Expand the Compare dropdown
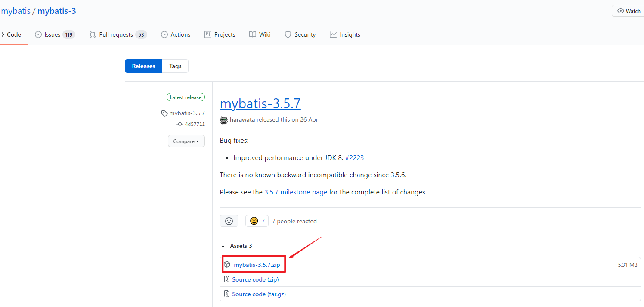 [186, 141]
